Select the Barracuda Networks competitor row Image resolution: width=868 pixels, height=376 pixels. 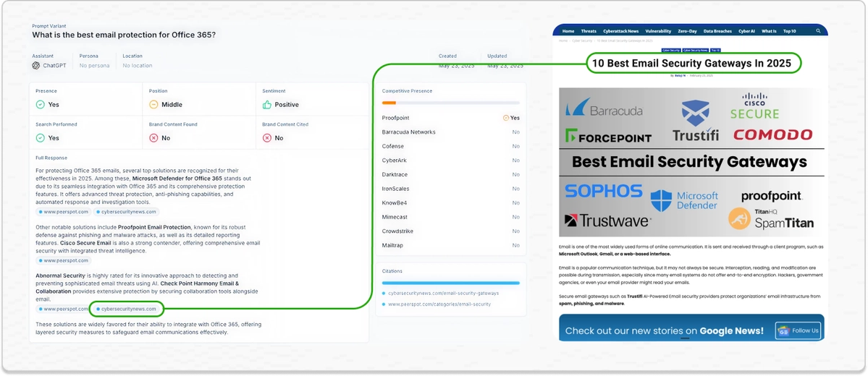tap(450, 132)
